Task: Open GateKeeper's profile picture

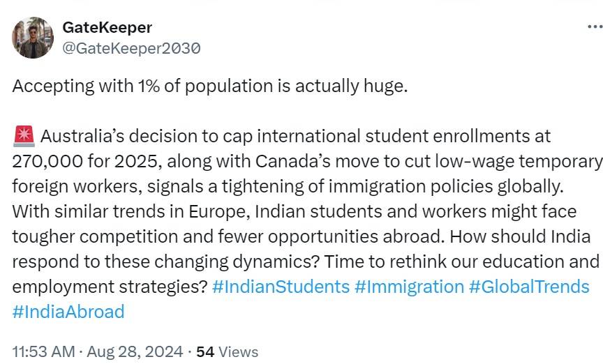Action: pyautogui.click(x=33, y=38)
